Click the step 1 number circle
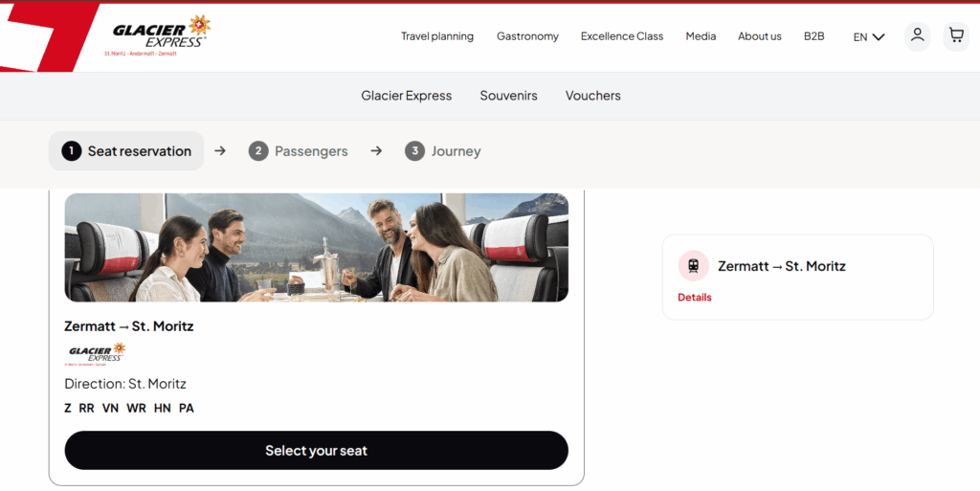 [71, 151]
